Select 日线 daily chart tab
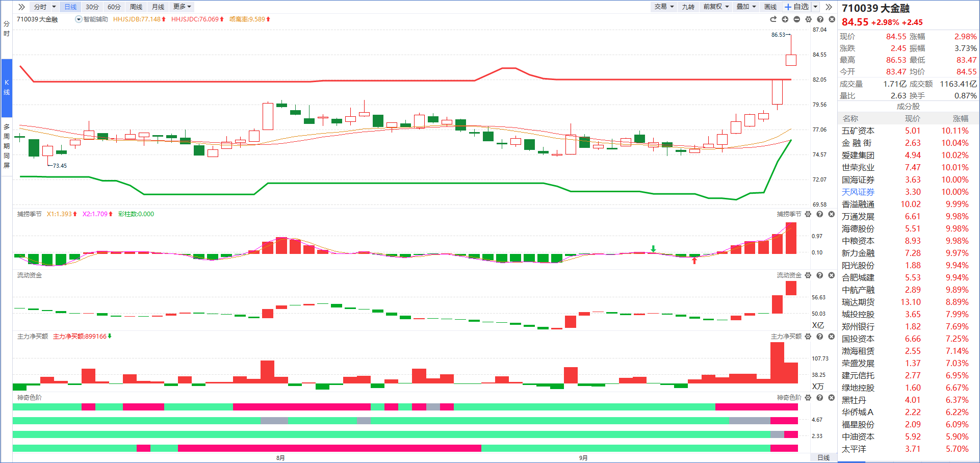This screenshot has width=980, height=463. tap(70, 7)
